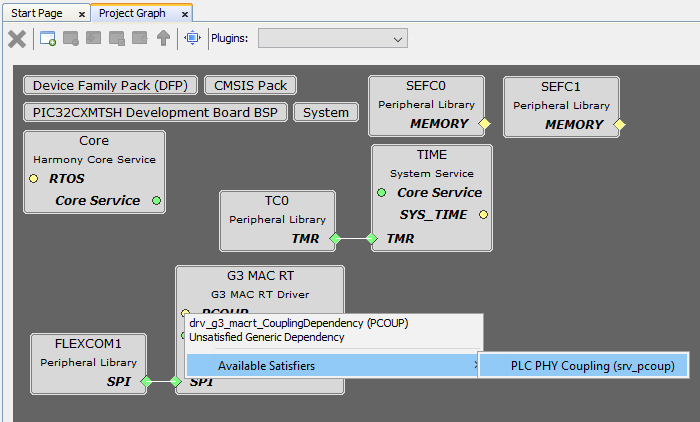Click the PCOUP yellow circle connector
The height and width of the screenshot is (422, 700).
pos(186,312)
